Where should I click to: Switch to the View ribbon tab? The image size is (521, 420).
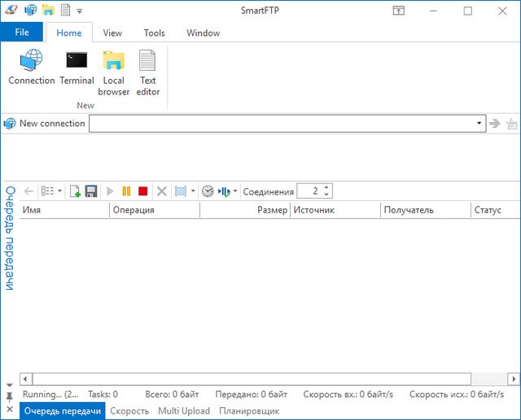pyautogui.click(x=112, y=33)
